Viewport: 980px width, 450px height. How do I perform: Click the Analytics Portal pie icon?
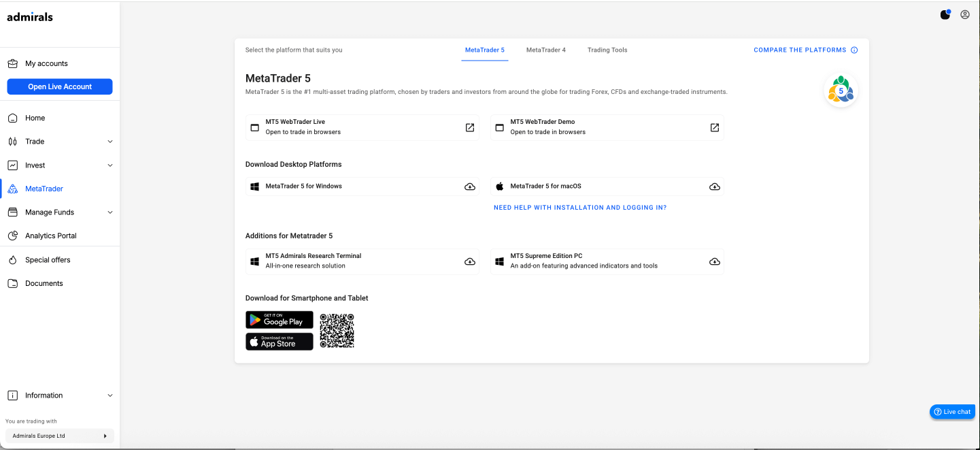(x=12, y=236)
